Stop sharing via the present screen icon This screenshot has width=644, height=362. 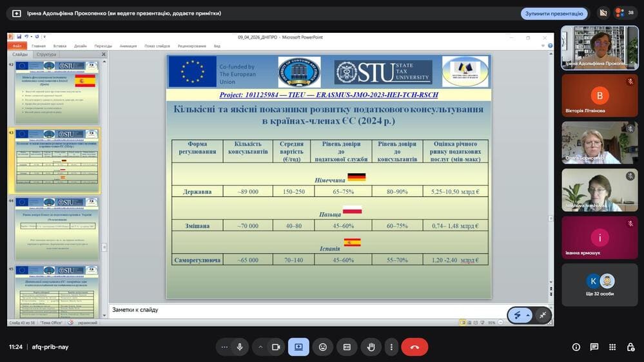(298, 347)
